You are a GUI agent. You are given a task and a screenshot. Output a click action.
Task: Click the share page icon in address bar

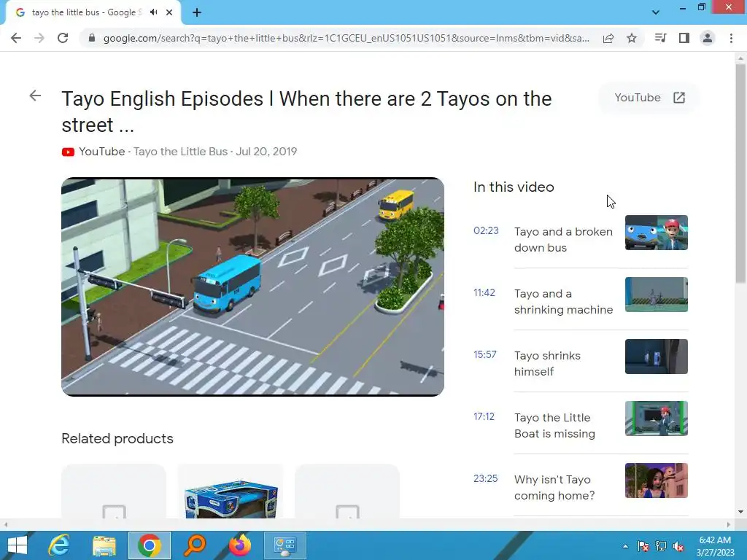pyautogui.click(x=608, y=38)
